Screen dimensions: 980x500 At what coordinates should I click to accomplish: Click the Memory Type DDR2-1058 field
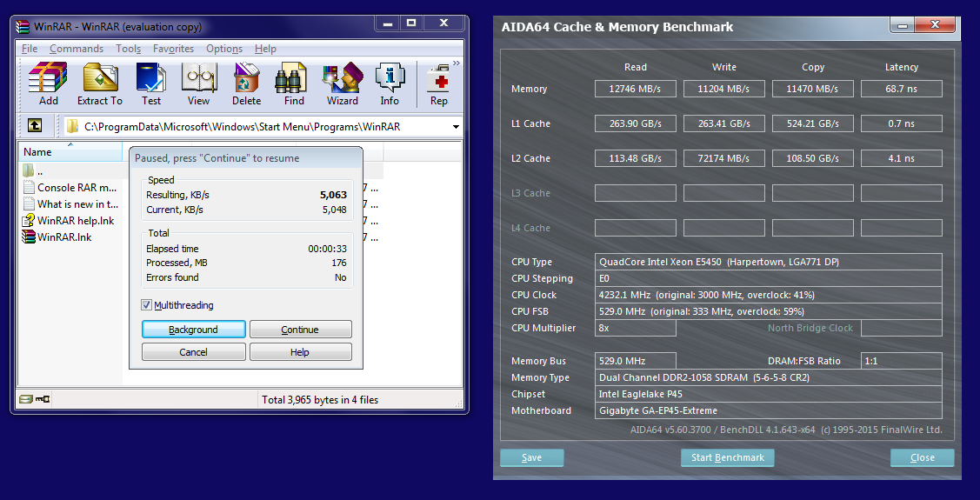[768, 377]
